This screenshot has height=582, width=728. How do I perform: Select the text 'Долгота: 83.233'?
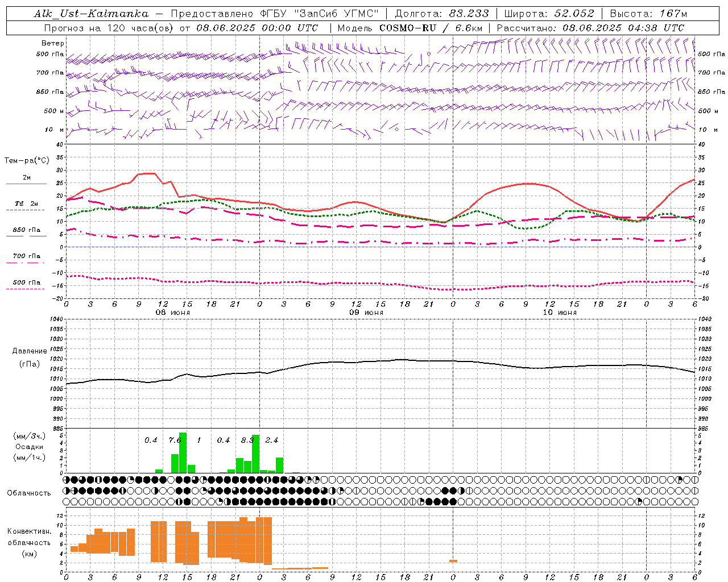click(442, 14)
